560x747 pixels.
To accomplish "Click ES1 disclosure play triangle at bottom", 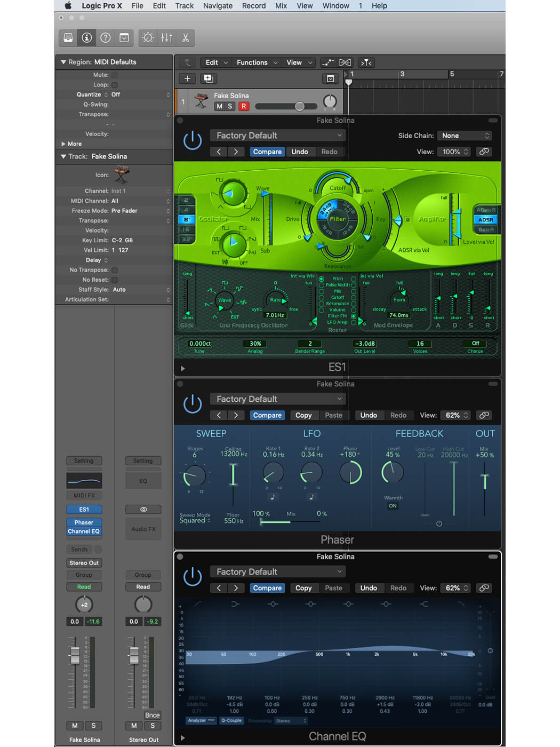I will click(182, 368).
